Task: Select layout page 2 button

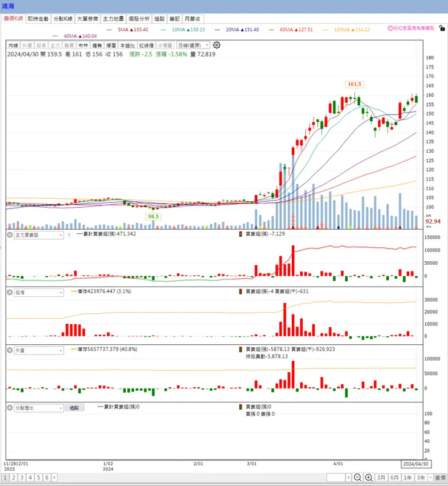Action: coord(14,478)
